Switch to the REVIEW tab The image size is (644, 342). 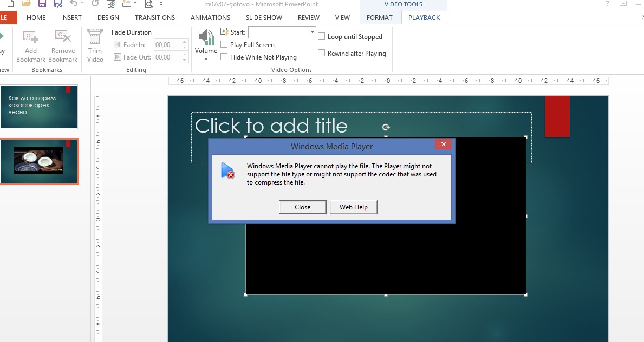coord(308,18)
